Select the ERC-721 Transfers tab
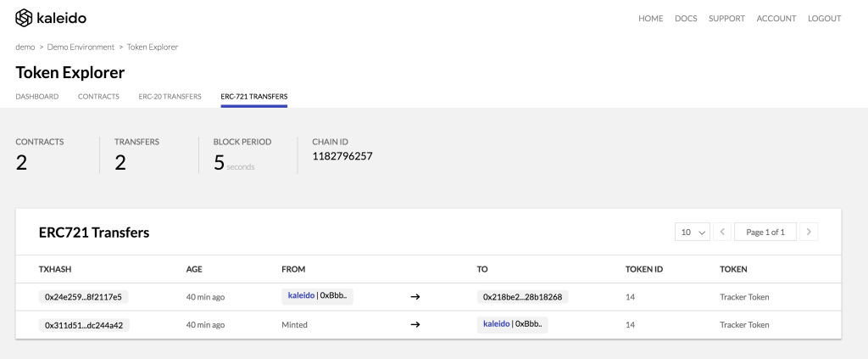The height and width of the screenshot is (359, 868). pos(254,97)
